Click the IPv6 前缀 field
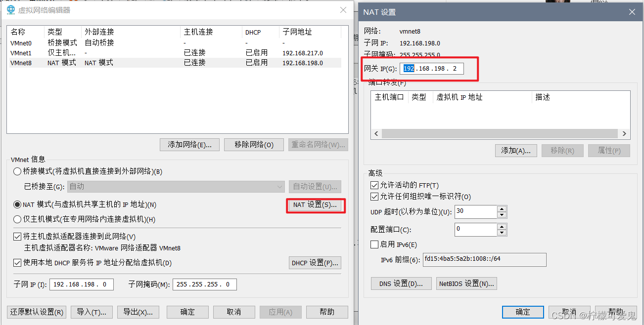Viewport: 644px width, 325px height. pos(484,260)
